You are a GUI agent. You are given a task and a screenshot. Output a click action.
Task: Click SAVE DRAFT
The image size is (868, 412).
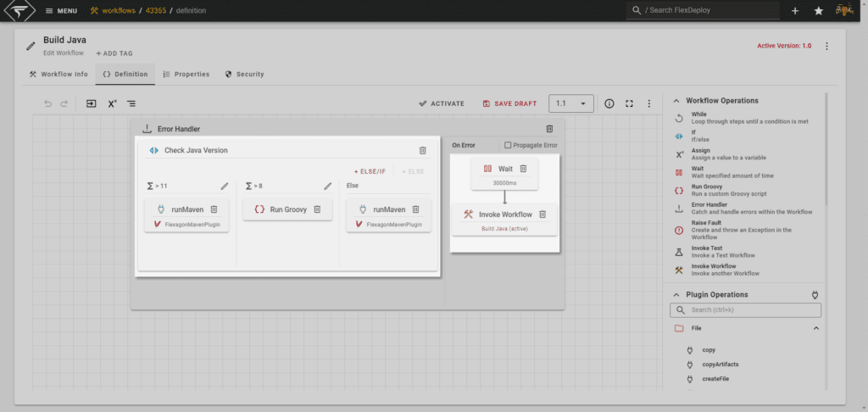509,103
